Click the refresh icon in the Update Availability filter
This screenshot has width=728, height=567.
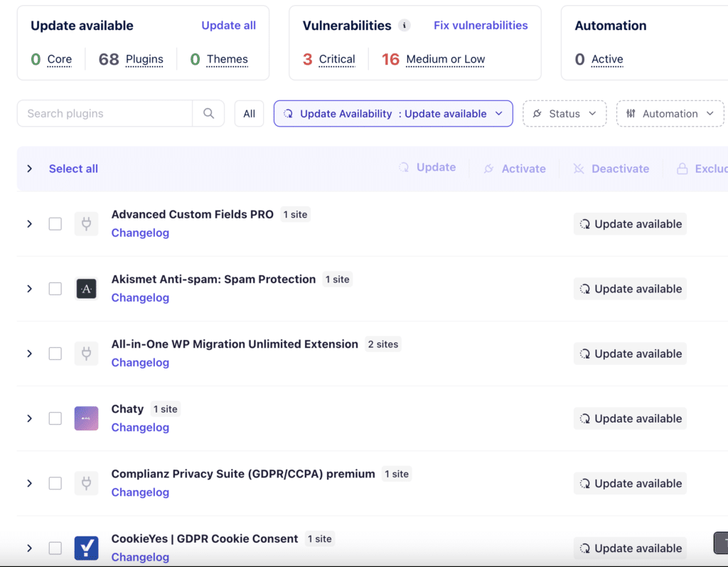pyautogui.click(x=289, y=113)
